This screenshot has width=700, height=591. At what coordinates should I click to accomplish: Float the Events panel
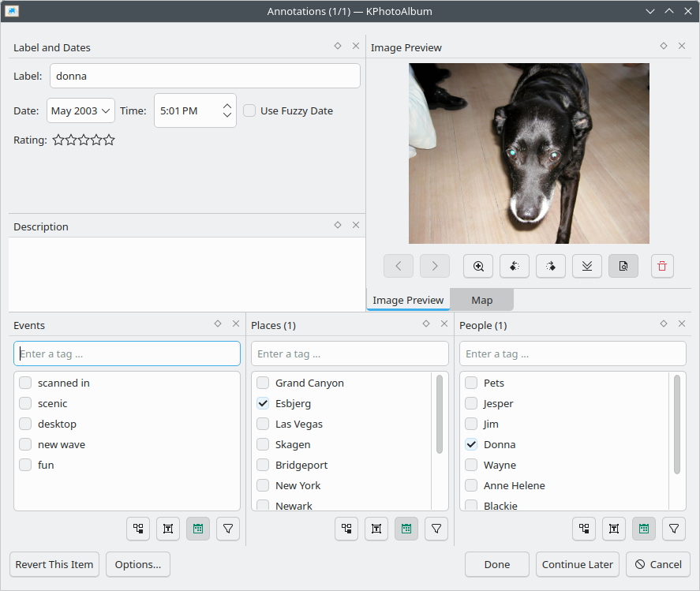217,324
